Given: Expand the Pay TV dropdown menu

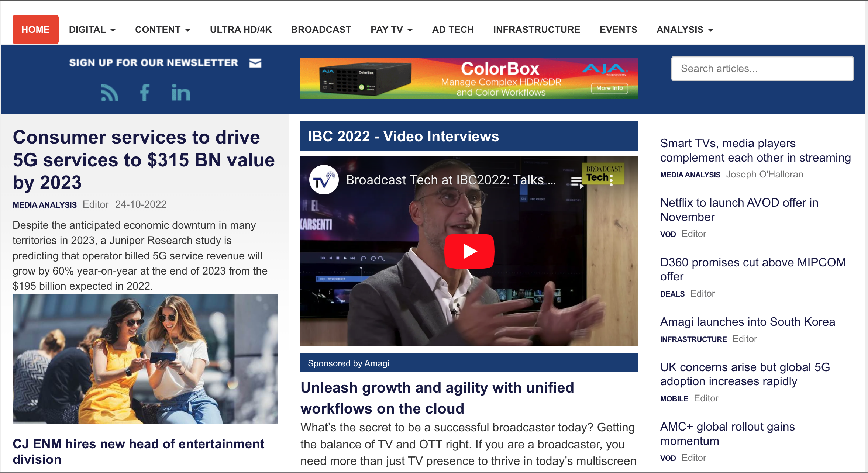Looking at the screenshot, I should tap(392, 30).
